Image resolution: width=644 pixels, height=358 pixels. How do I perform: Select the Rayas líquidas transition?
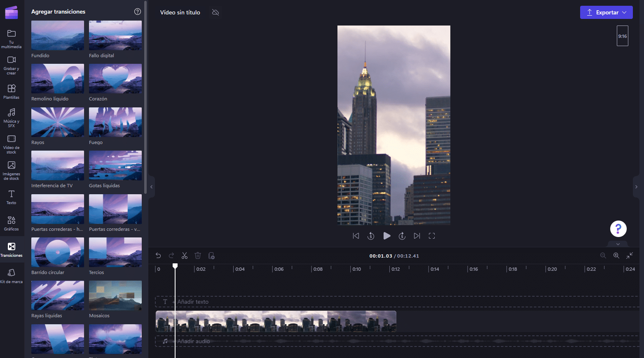coord(58,295)
